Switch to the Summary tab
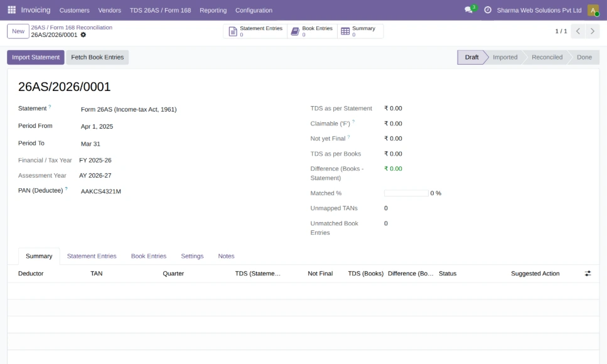 tap(39, 256)
